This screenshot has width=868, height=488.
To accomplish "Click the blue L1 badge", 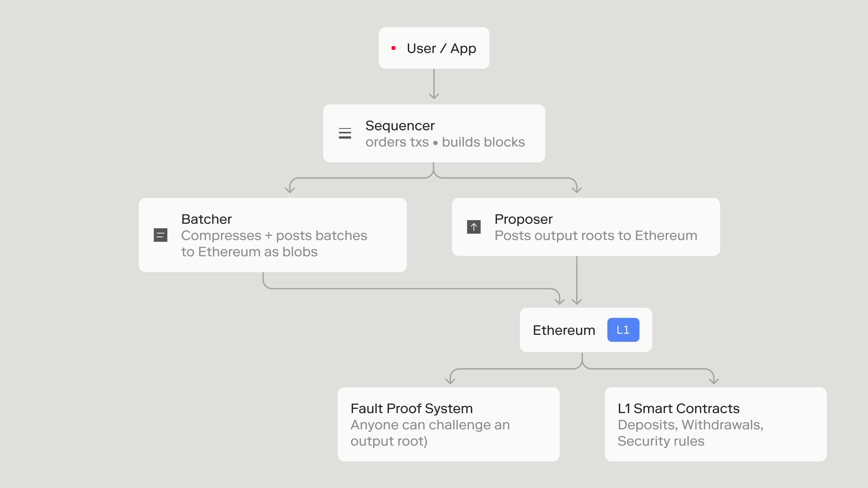I will point(623,330).
